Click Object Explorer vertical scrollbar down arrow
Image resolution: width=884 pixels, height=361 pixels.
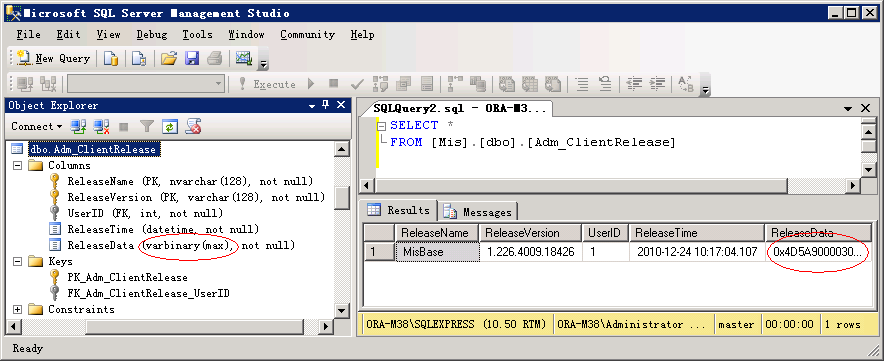pyautogui.click(x=342, y=311)
